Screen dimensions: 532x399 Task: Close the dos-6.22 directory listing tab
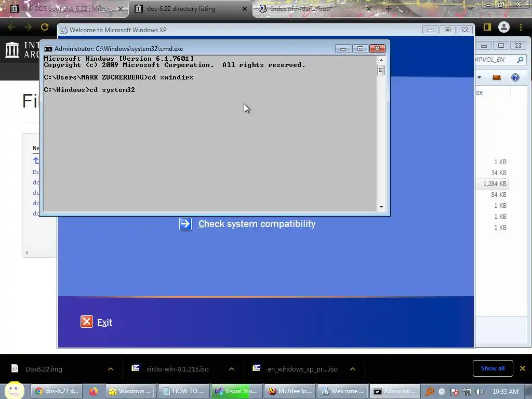(244, 9)
